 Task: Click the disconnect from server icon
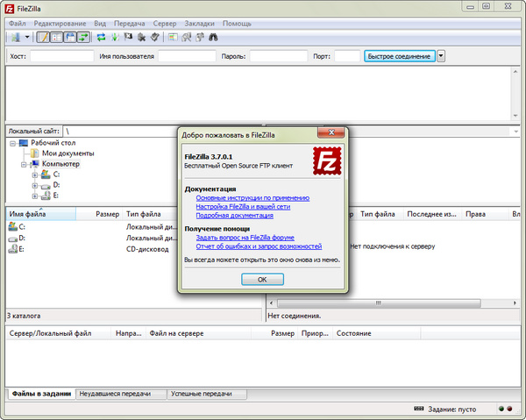141,38
